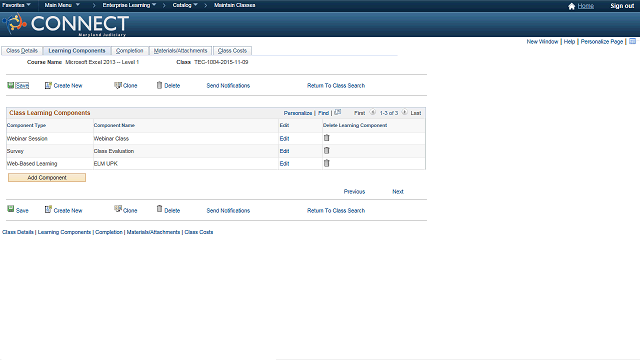Delete the Class Evaluation learning component
Screen dimensions: 640x360
(327, 151)
